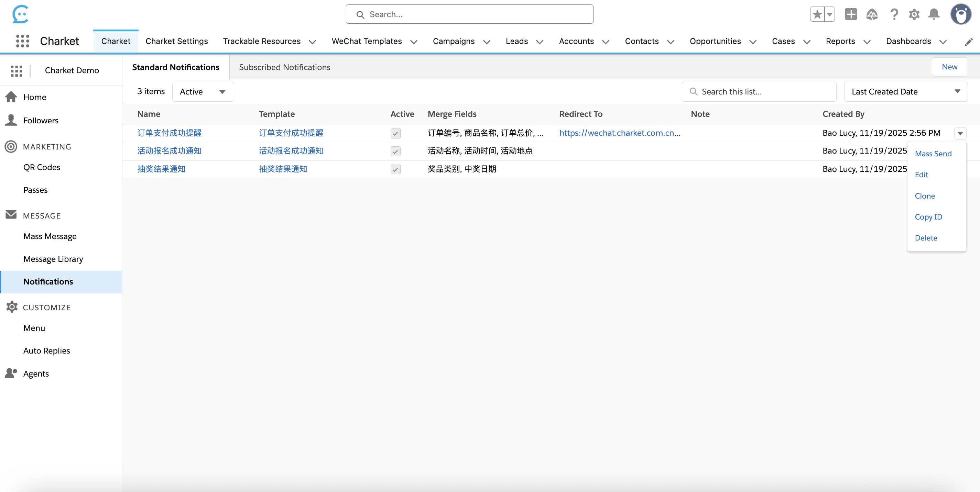Click the global create plus icon
This screenshot has width=980, height=492.
851,14
